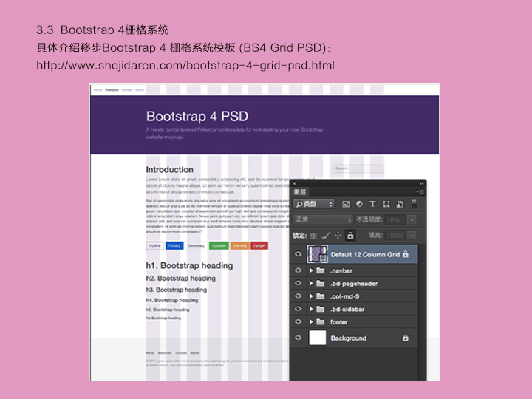Click the mockup Search input field
This screenshot has height=399, width=532.
pyautogui.click(x=358, y=168)
